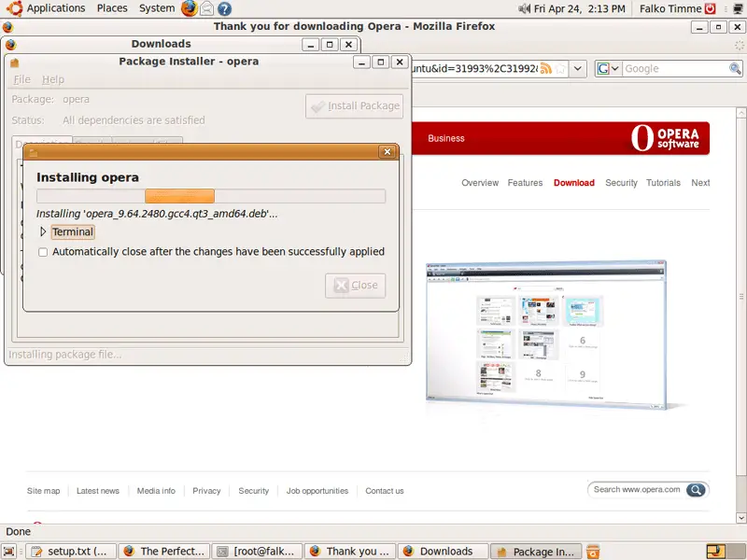Open the Security tab in Opera navigation

(x=621, y=183)
